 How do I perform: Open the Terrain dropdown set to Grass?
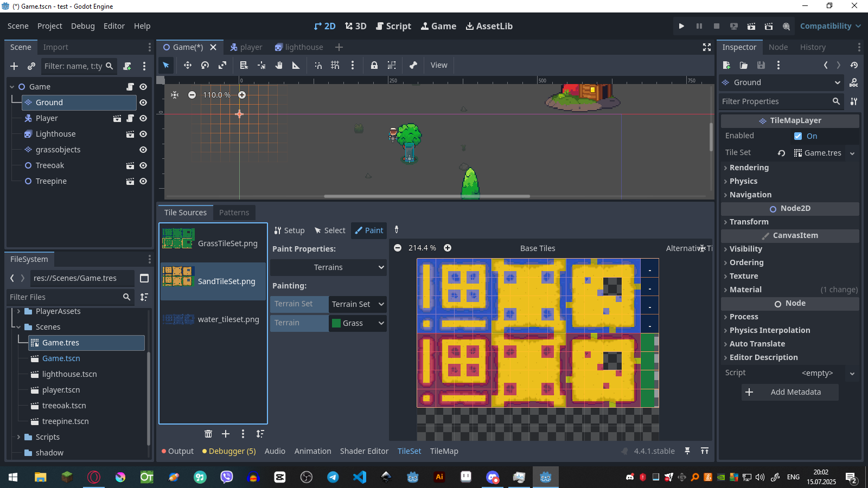(358, 323)
